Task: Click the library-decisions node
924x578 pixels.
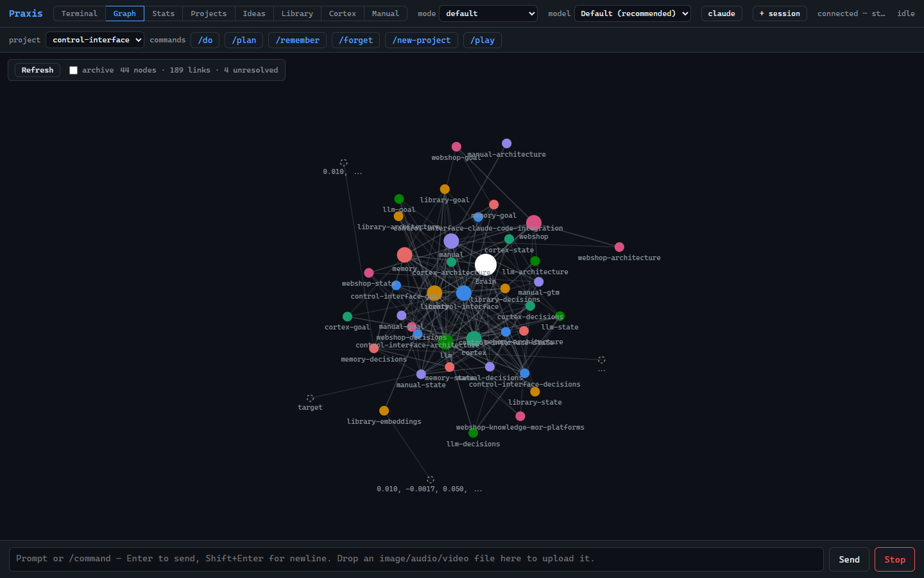Action: tap(505, 288)
